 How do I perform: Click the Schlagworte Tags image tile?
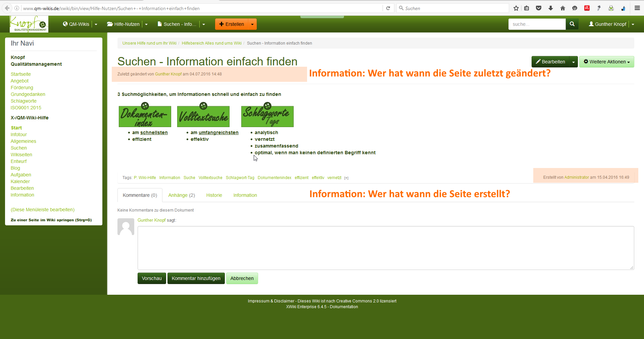tap(267, 116)
